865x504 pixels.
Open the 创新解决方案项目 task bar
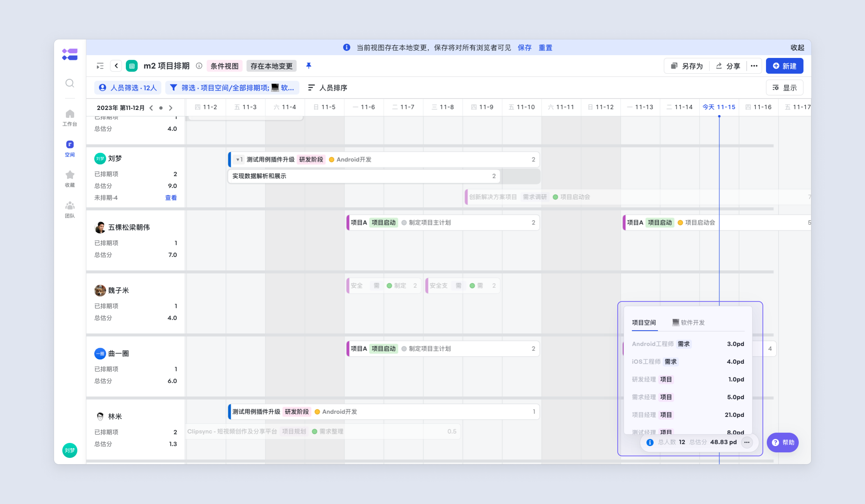[638, 197]
